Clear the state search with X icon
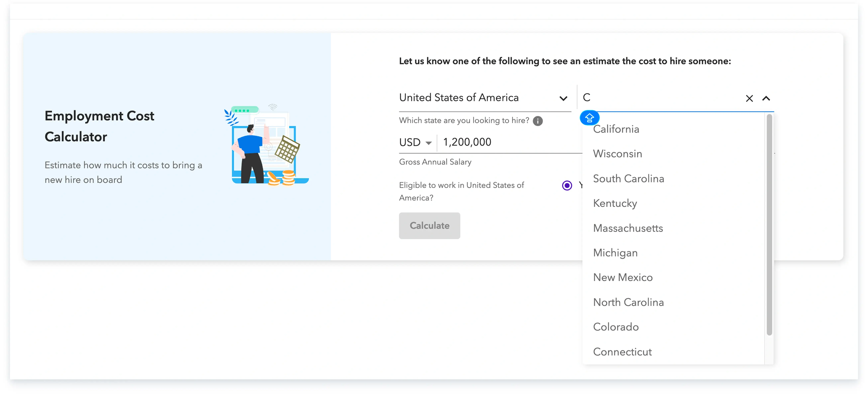The height and width of the screenshot is (396, 868). [x=749, y=98]
